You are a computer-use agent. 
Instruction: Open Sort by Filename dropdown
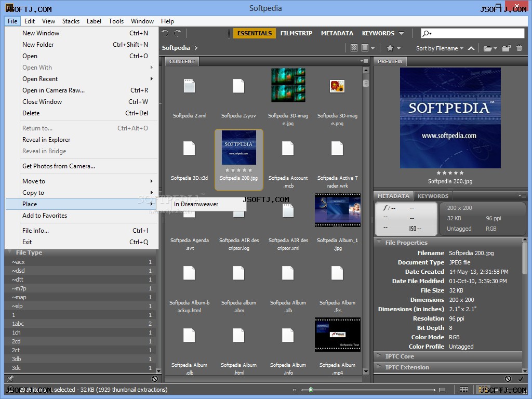point(440,48)
